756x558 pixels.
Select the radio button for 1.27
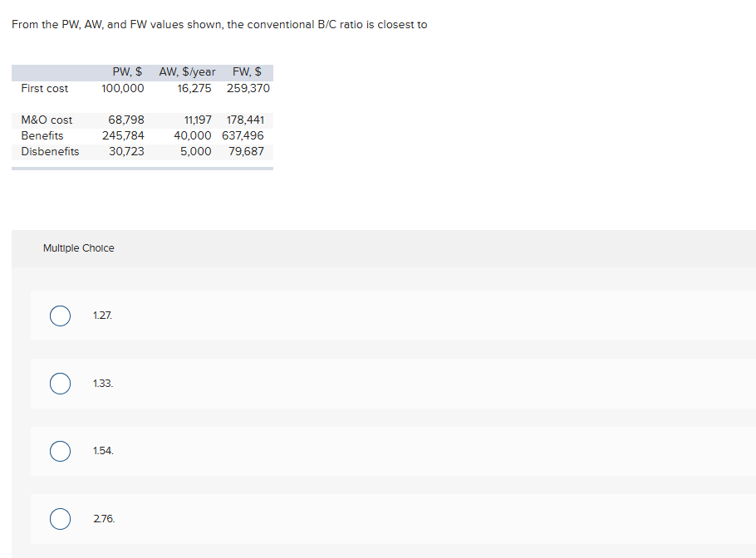click(x=59, y=316)
